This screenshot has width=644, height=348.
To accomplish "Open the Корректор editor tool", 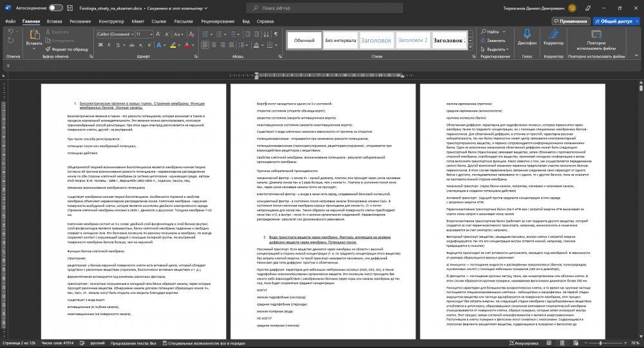I will coord(553,37).
